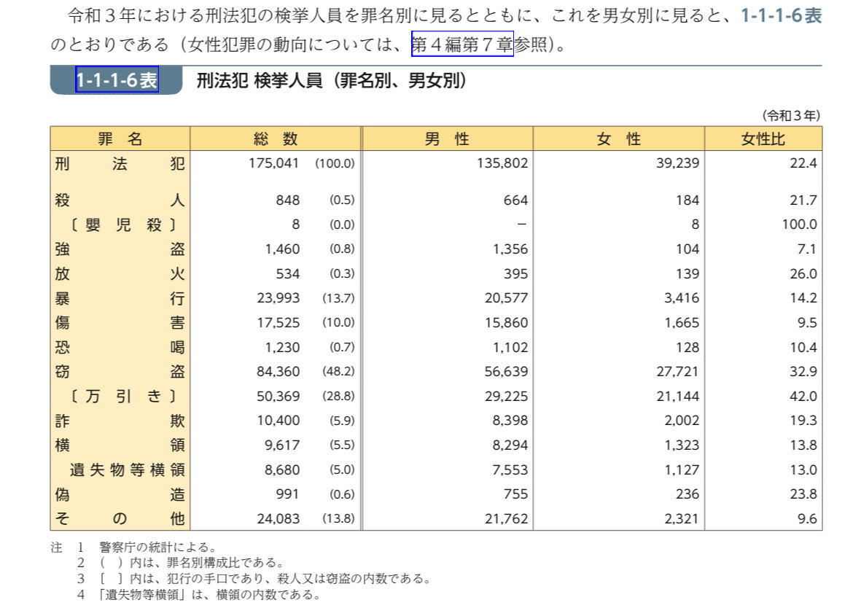Click the 殺人 row label
The width and height of the screenshot is (853, 616).
coord(120,200)
